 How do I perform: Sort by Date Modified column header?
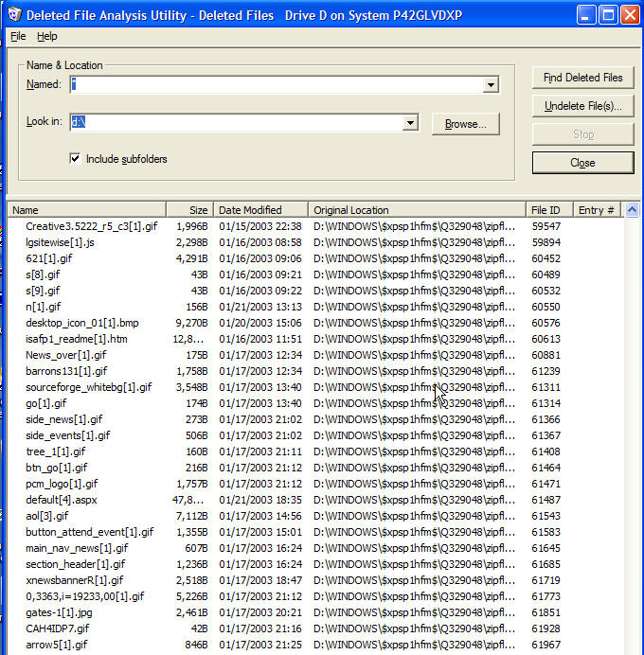(x=260, y=210)
